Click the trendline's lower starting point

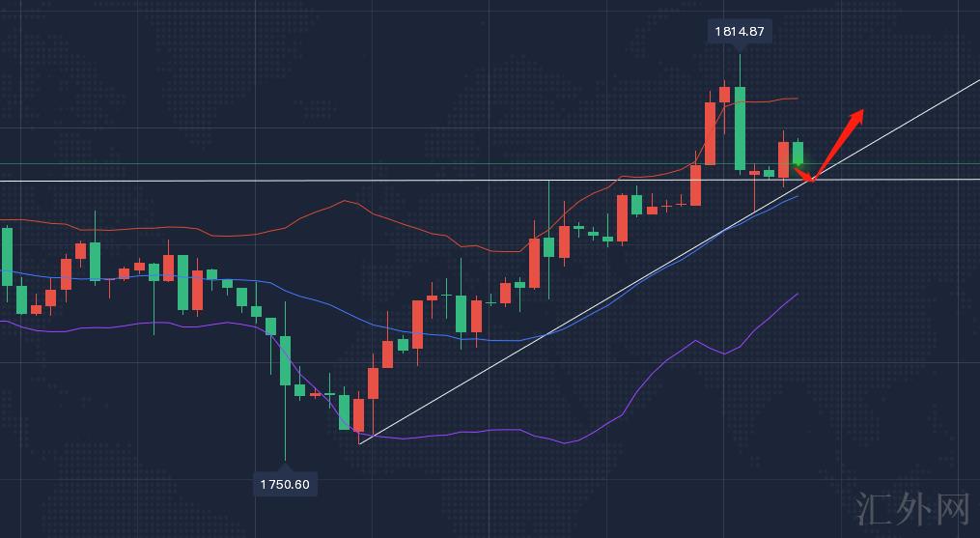pyautogui.click(x=359, y=442)
